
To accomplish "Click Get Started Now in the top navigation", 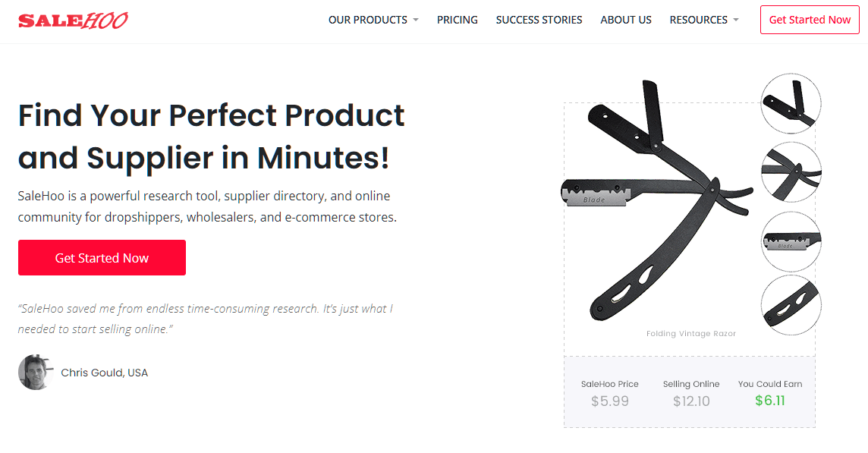I will 810,20.
